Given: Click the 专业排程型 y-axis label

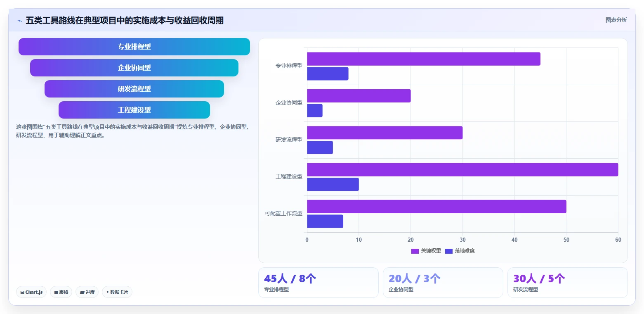Looking at the screenshot, I should [289, 66].
